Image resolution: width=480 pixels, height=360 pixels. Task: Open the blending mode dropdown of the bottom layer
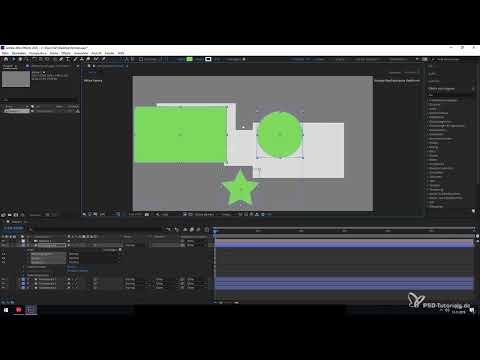point(130,287)
